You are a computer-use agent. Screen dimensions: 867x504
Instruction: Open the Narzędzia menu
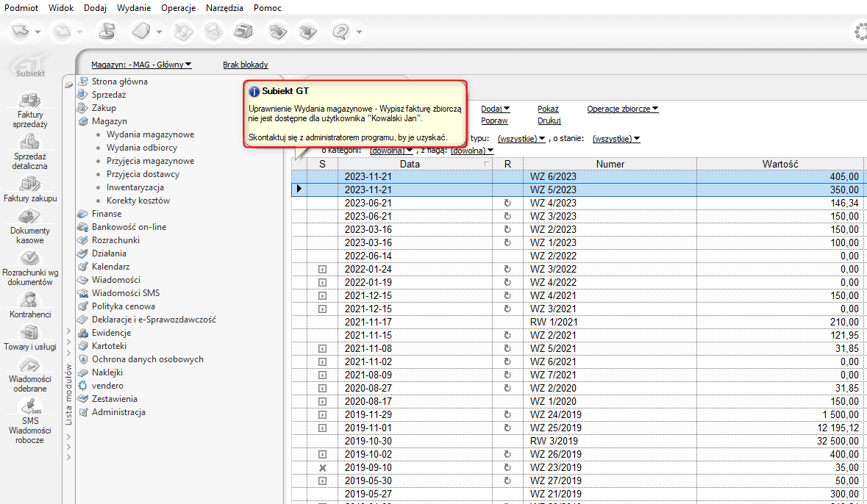[x=224, y=7]
